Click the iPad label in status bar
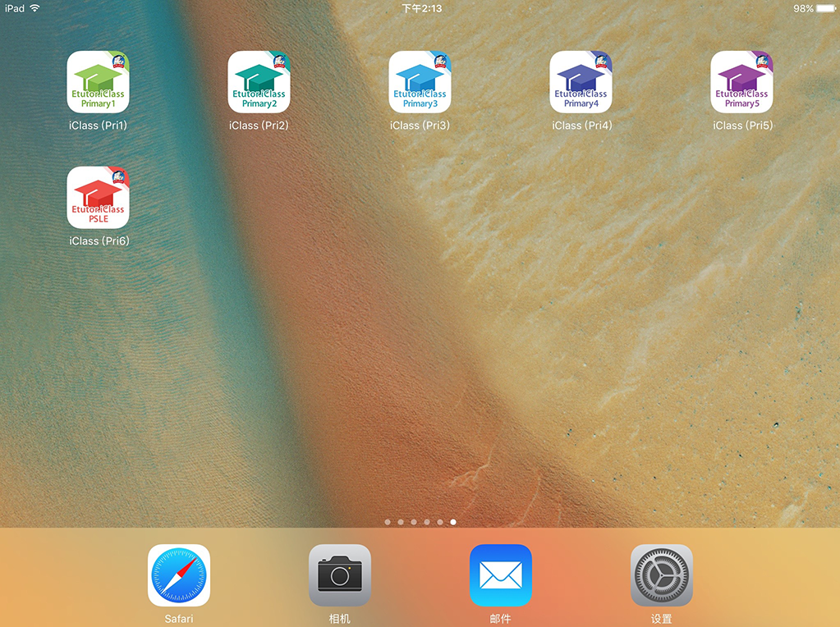Screen dimensions: 840x627 (14, 8)
